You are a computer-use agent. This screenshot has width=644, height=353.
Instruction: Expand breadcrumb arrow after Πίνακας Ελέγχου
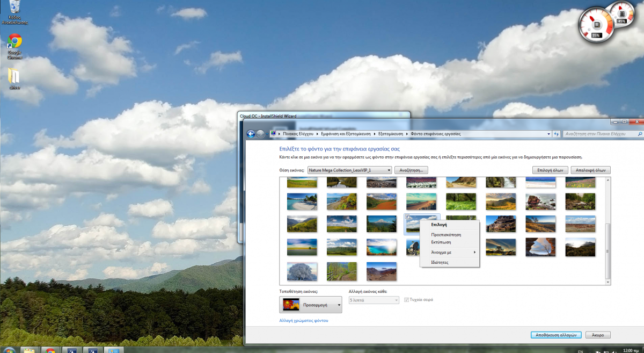pos(316,134)
